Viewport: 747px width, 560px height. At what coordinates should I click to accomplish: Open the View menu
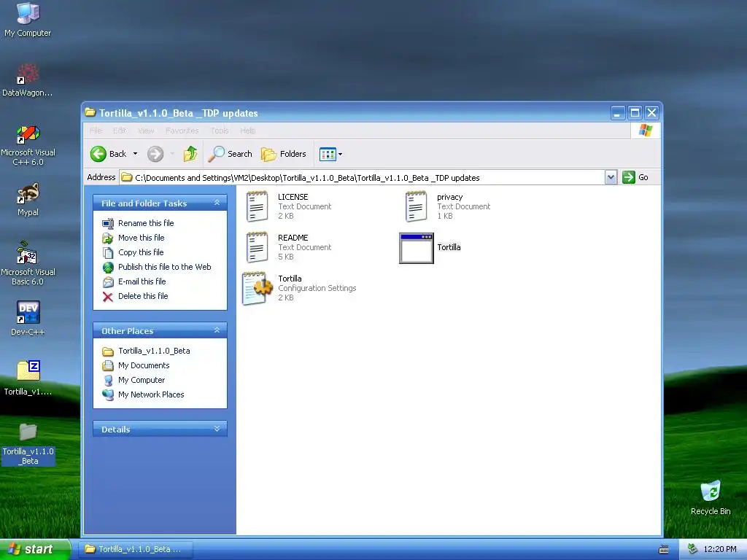tap(146, 131)
